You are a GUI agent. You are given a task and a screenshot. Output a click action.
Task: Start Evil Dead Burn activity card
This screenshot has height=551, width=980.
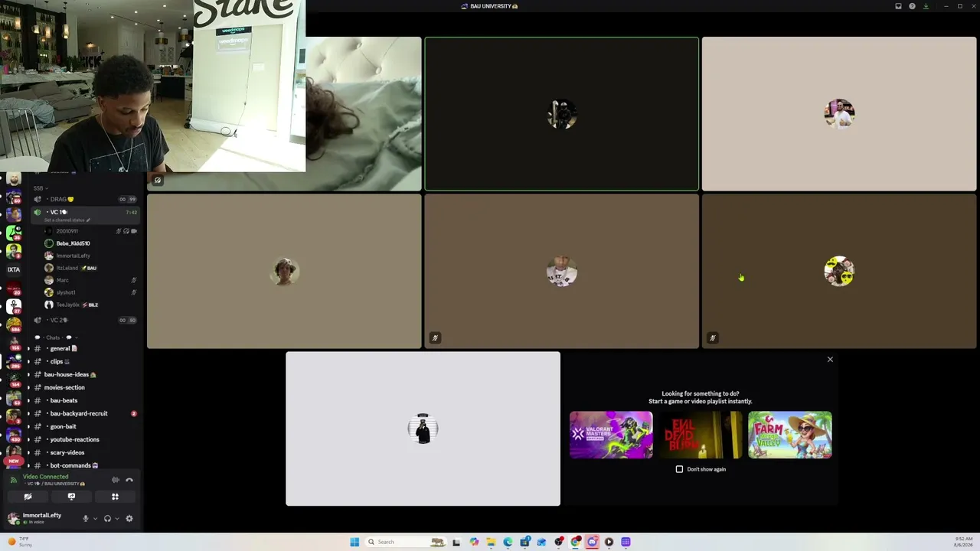701,435
